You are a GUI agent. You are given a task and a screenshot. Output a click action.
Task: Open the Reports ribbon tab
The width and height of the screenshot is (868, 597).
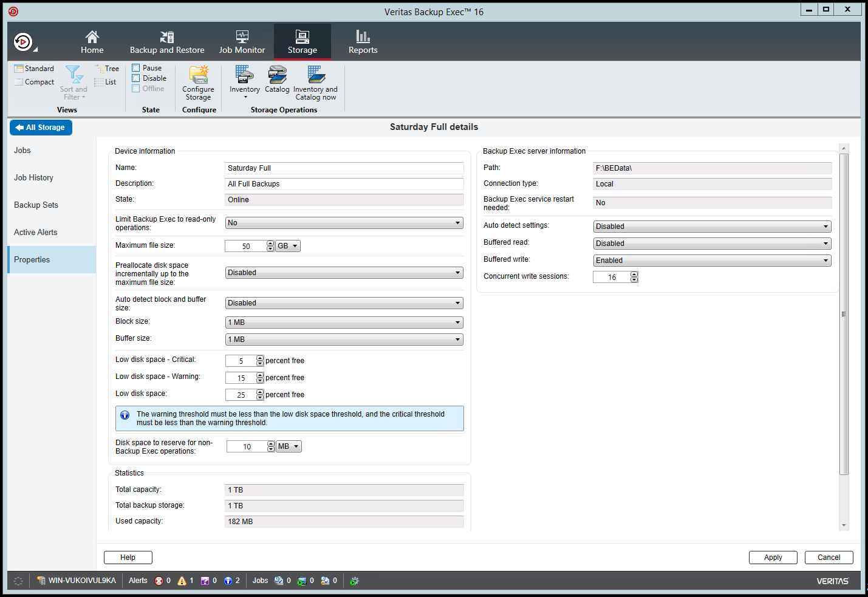pos(363,41)
